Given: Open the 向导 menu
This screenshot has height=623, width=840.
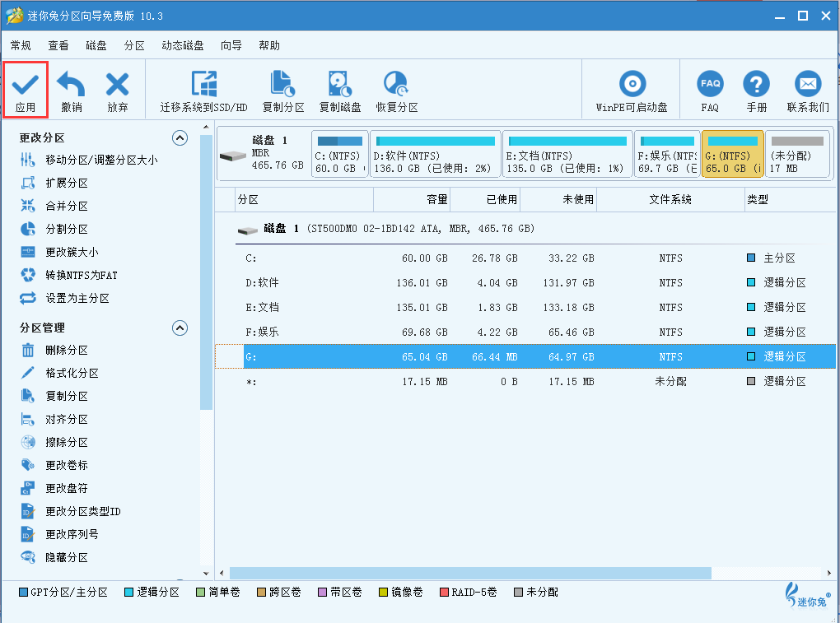Looking at the screenshot, I should click(x=231, y=45).
